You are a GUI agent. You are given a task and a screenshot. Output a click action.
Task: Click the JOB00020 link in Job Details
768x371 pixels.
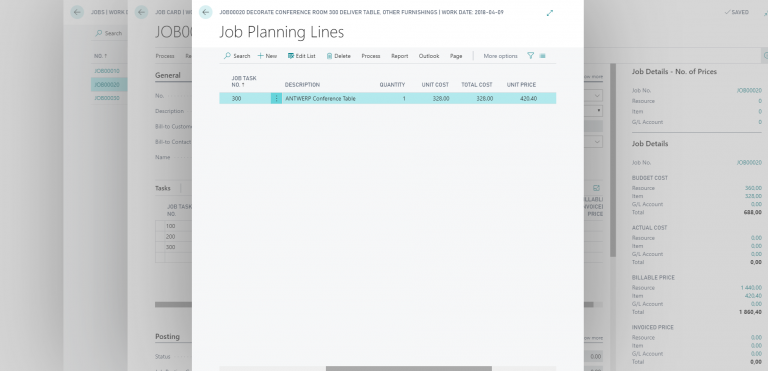click(749, 162)
